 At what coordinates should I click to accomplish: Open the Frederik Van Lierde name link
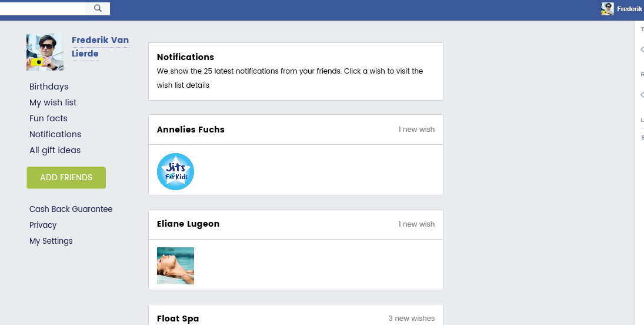tap(100, 47)
